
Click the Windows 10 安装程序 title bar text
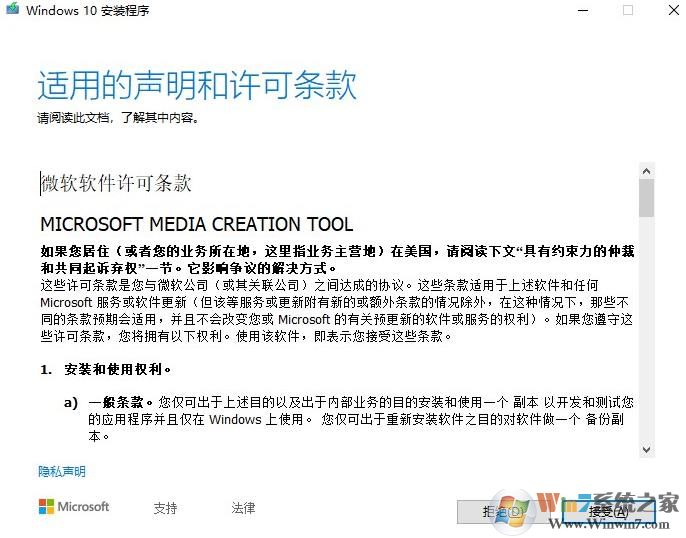tap(88, 10)
